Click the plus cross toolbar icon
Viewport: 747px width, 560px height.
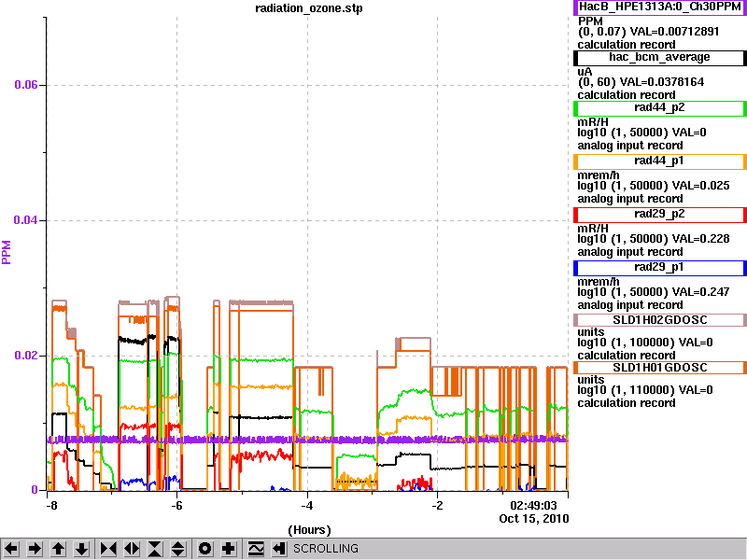coord(229,549)
